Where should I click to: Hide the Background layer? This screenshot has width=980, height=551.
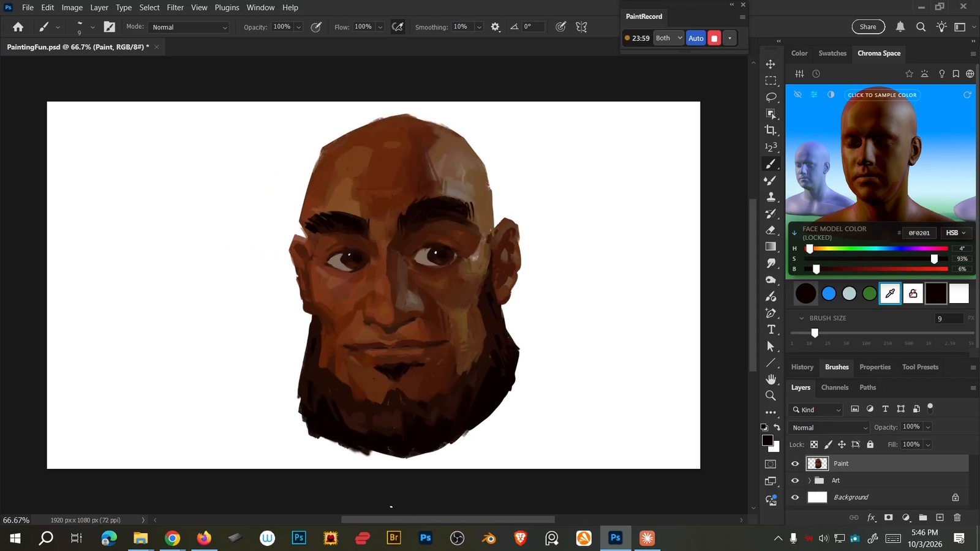tap(795, 498)
